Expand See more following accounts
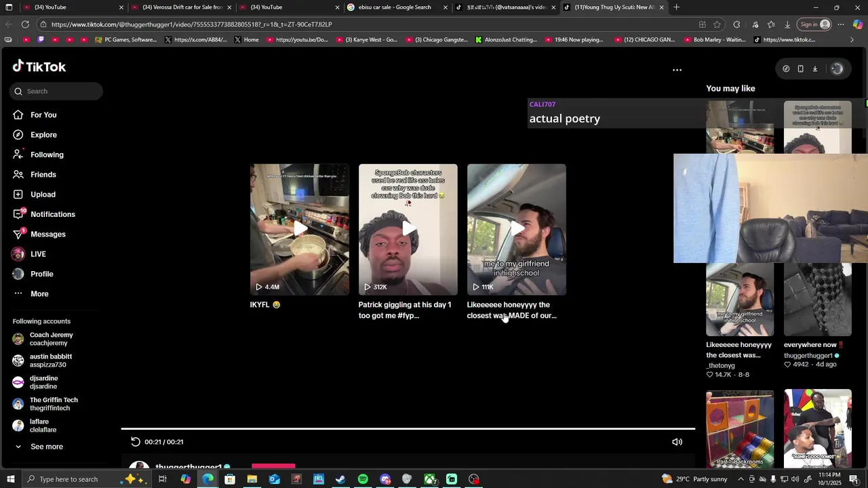This screenshot has width=868, height=488. click(x=46, y=447)
